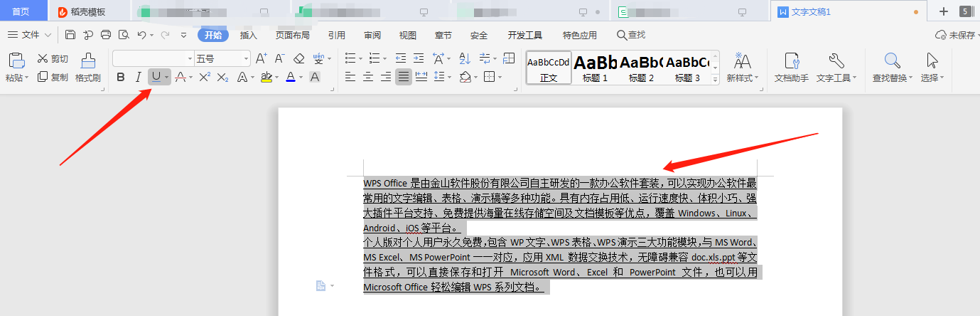
Task: Click the Redo arrow icon
Action: [x=165, y=35]
